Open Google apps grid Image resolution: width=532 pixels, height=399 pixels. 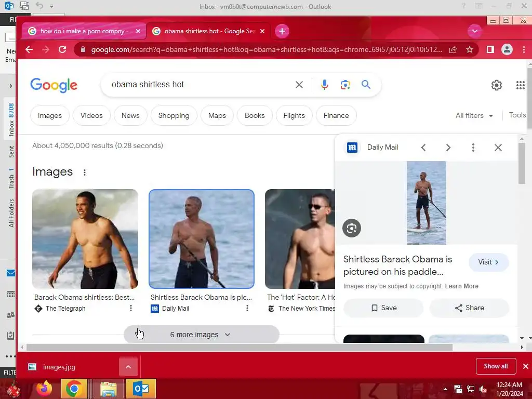521,85
